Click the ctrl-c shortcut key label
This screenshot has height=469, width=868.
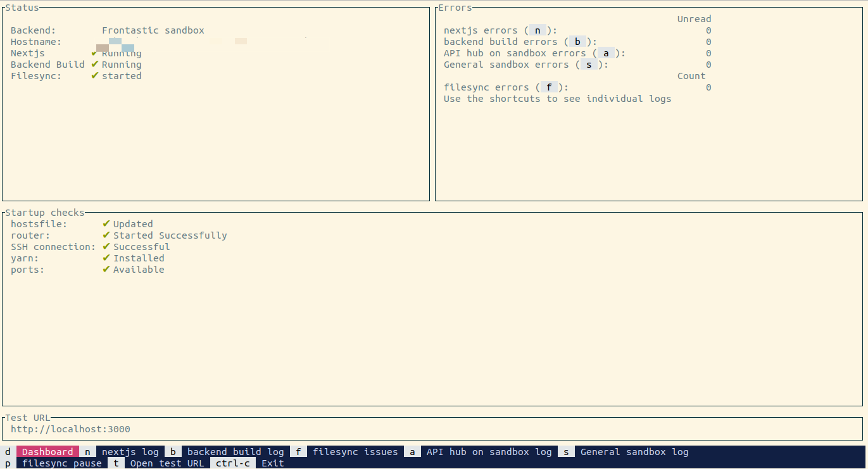(233, 463)
